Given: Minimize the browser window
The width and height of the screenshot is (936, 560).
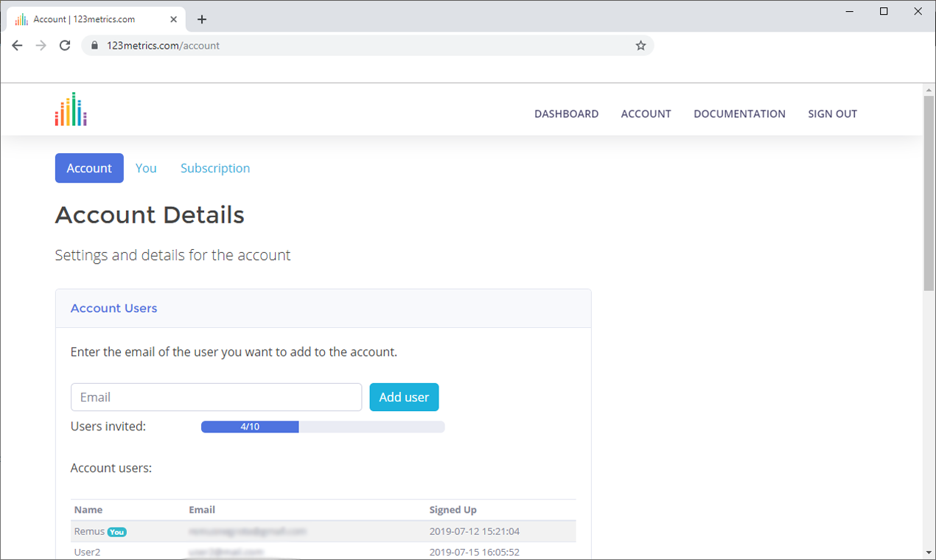Looking at the screenshot, I should click(x=850, y=11).
